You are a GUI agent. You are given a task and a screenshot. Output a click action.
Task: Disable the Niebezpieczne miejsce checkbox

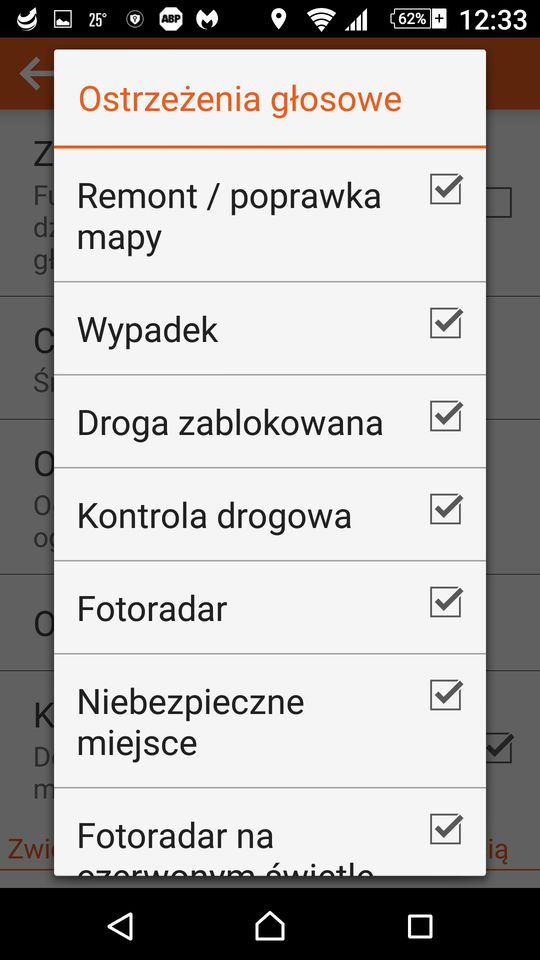446,695
